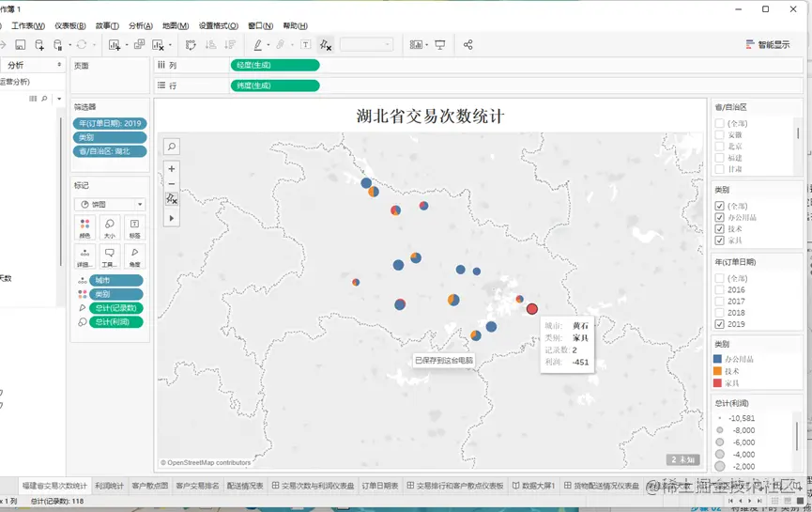
Task: Open dropdown arrow beside Show/Hide Cards
Action: pos(427,45)
